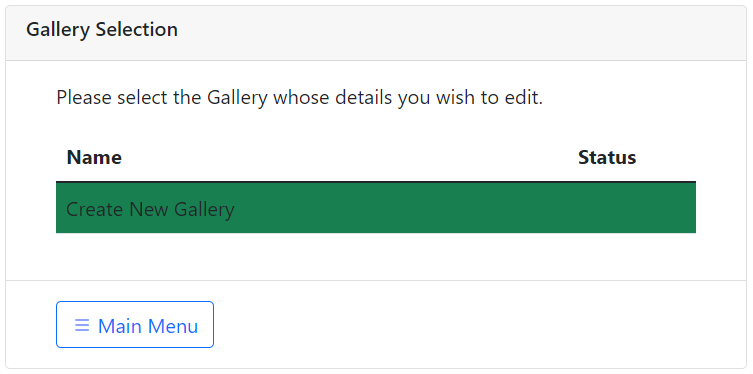The height and width of the screenshot is (374, 753).
Task: Click the Gallery Selection panel heading
Action: coord(102,30)
